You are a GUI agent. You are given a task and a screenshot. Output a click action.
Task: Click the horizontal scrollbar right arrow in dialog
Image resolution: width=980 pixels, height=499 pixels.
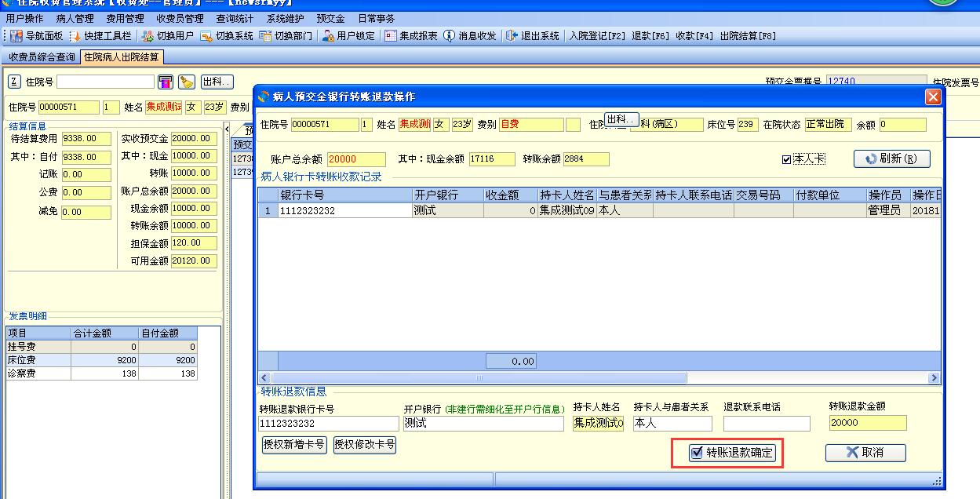coord(934,378)
